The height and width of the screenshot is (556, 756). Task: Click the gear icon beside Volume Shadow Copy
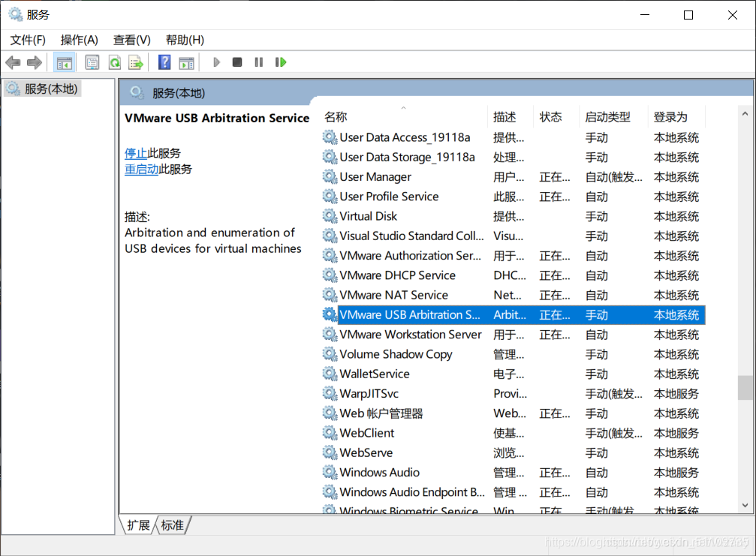[x=330, y=354]
